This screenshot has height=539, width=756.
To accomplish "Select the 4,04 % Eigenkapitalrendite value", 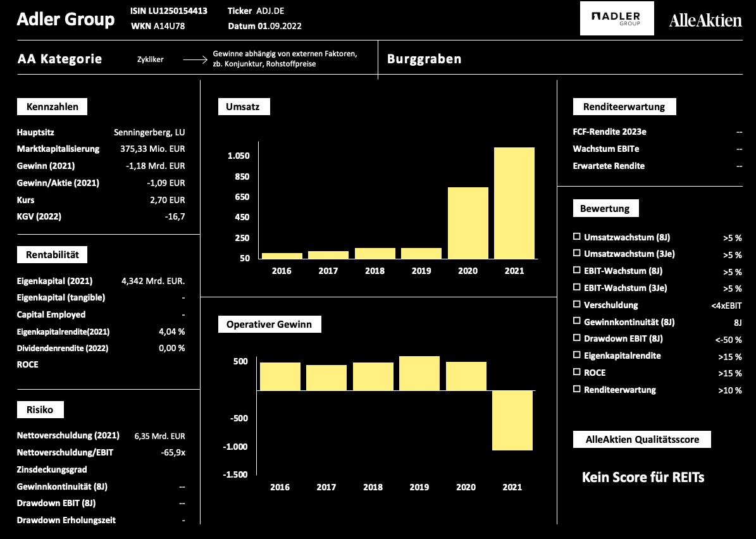I will point(172,331).
